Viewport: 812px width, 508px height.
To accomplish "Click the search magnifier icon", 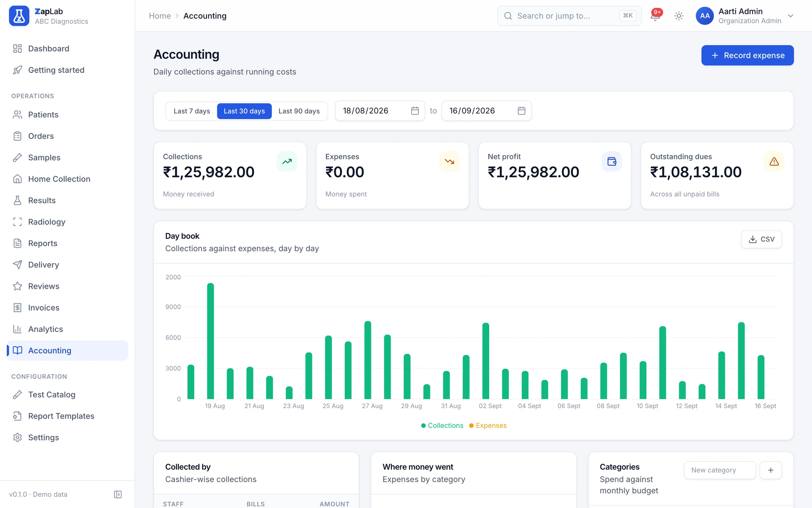I will point(508,16).
